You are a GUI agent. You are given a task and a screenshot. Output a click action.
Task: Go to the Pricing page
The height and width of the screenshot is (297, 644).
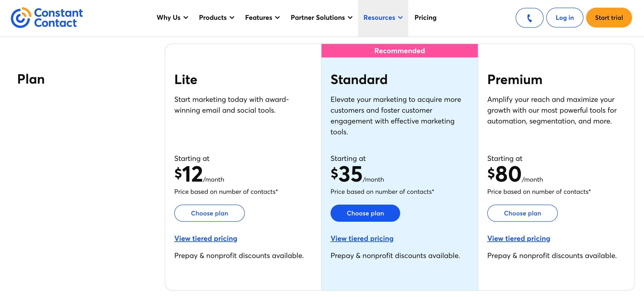(x=425, y=18)
